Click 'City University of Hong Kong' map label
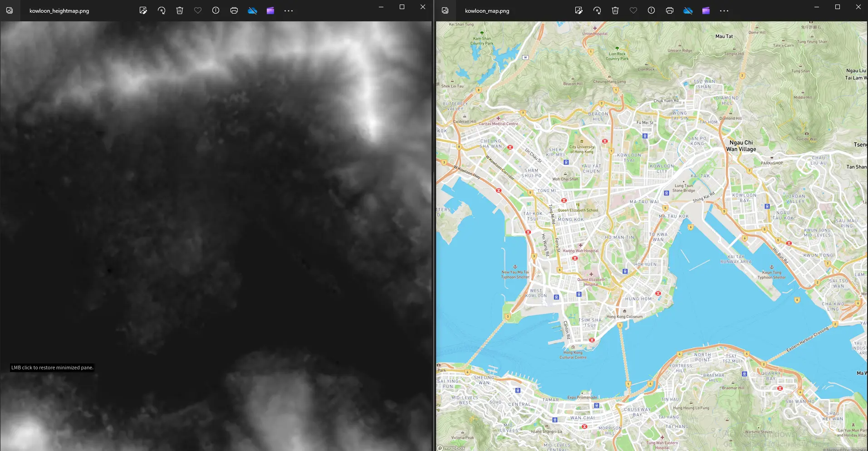This screenshot has width=868, height=451. [582, 149]
